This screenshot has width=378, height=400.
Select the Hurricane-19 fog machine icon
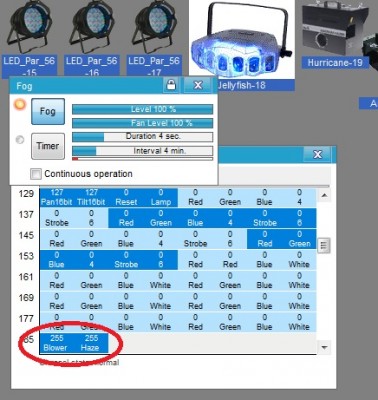click(x=334, y=29)
